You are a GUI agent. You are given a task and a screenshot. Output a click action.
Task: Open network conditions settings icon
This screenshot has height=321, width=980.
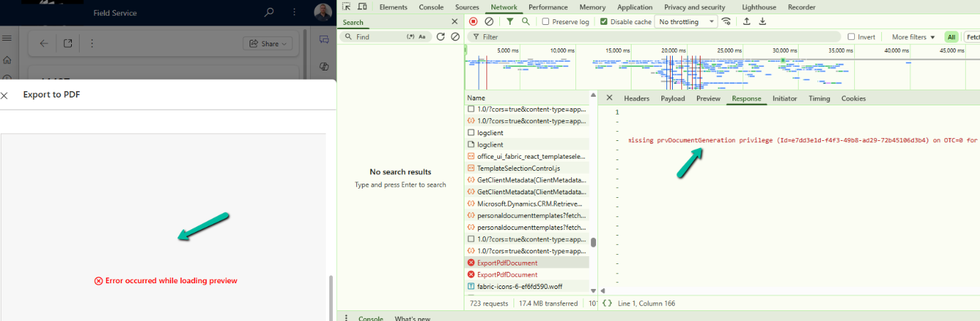tap(726, 21)
